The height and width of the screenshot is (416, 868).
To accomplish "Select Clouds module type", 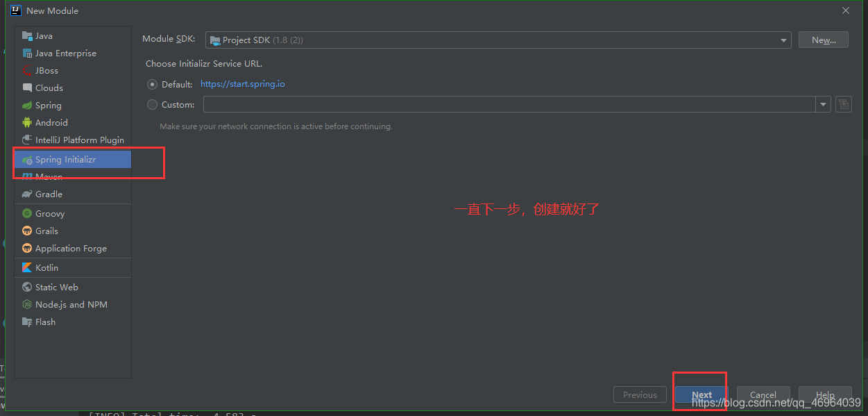I will (x=73, y=88).
